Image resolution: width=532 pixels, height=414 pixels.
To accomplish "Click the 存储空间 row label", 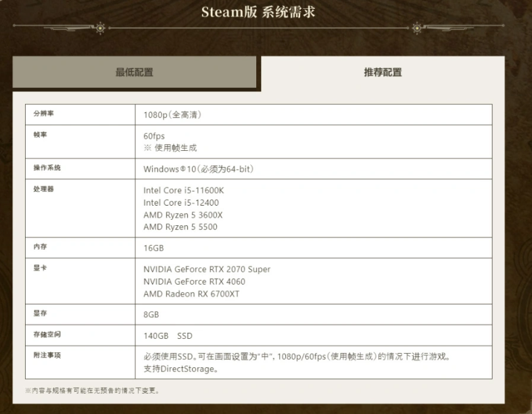I will [47, 335].
